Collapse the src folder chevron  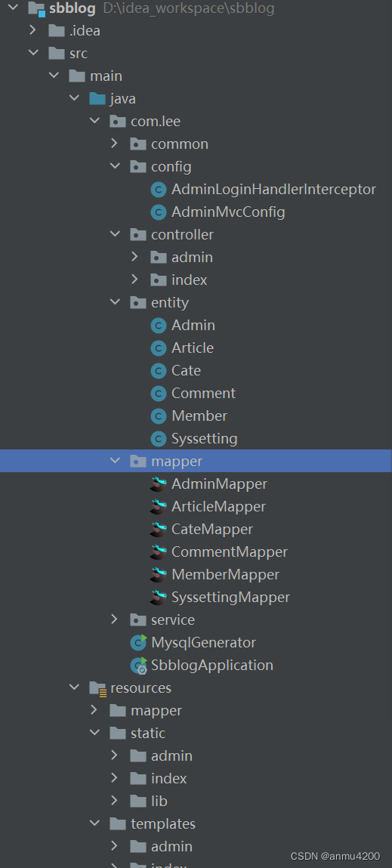click(33, 53)
